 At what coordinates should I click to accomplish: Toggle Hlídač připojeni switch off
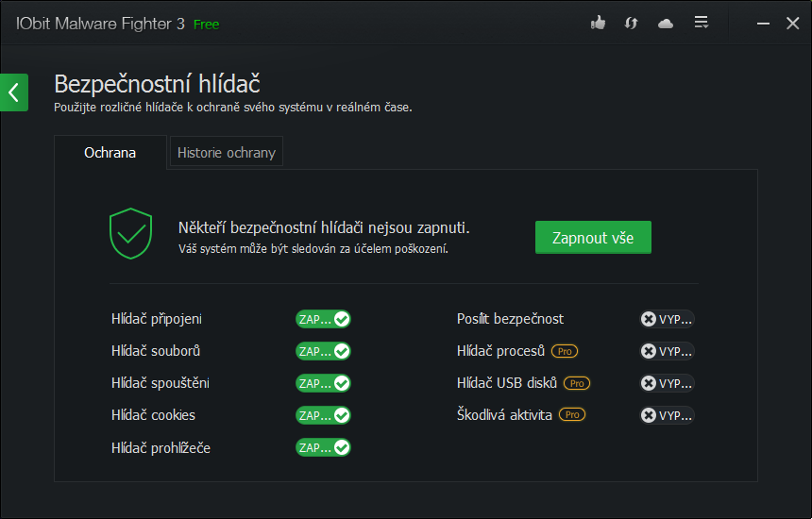tap(323, 319)
